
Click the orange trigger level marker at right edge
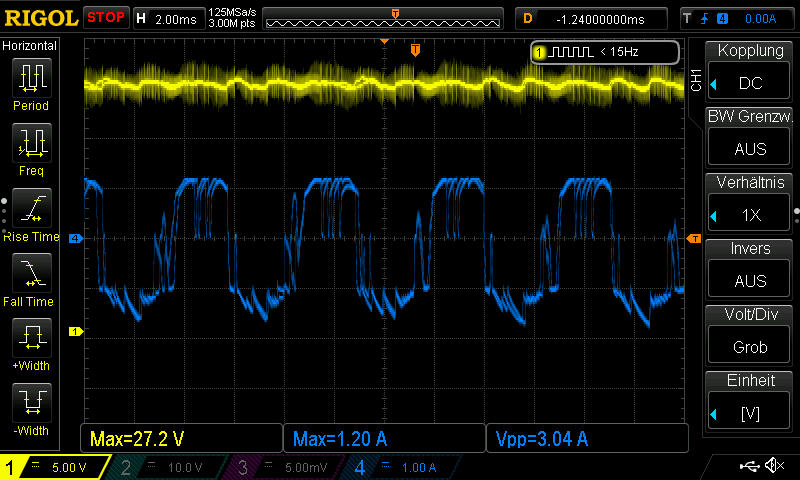pos(694,238)
